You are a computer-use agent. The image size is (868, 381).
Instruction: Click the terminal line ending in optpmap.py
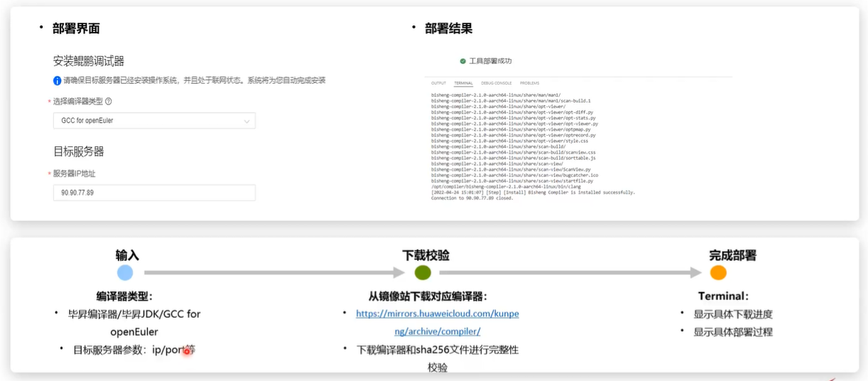coord(511,129)
